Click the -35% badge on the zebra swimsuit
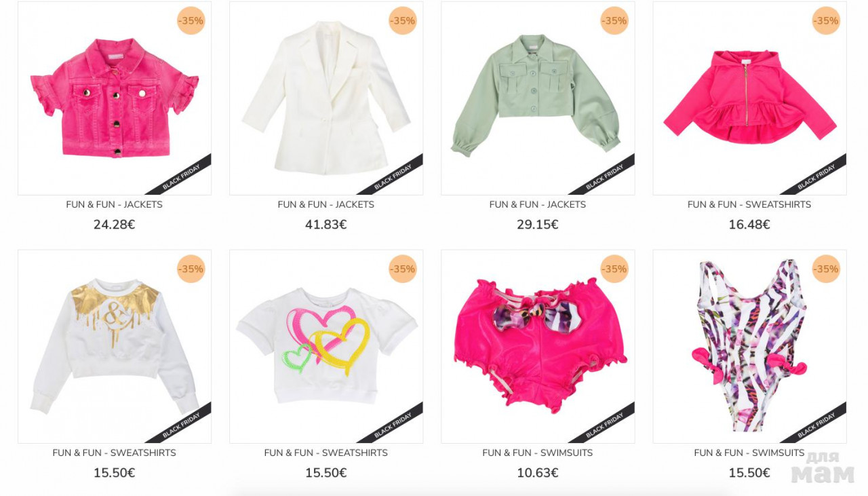Image resolution: width=868 pixels, height=496 pixels. [826, 269]
